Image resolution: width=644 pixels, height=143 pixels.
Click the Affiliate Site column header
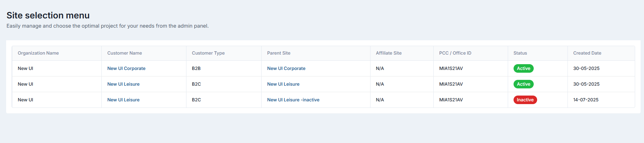(x=389, y=53)
